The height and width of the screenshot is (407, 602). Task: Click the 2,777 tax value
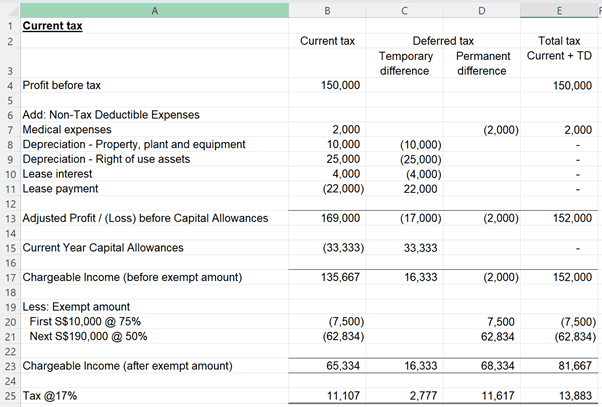pyautogui.click(x=423, y=396)
